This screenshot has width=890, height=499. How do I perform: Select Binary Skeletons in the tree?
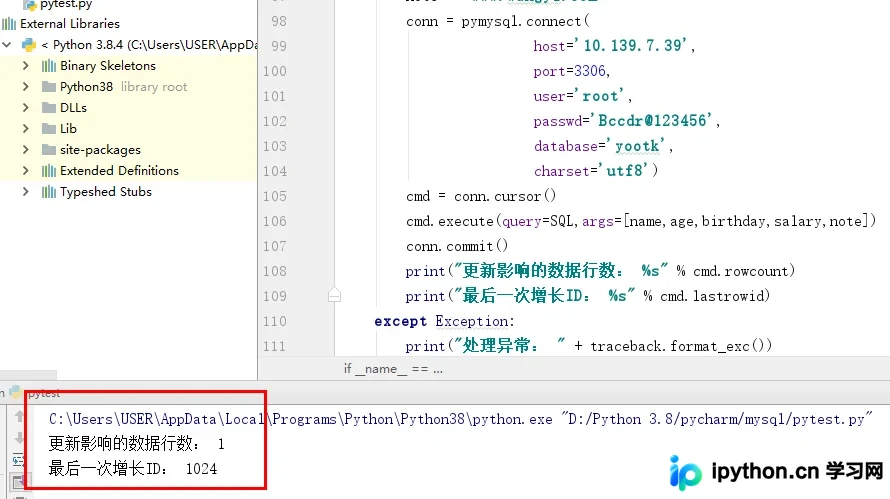[108, 66]
